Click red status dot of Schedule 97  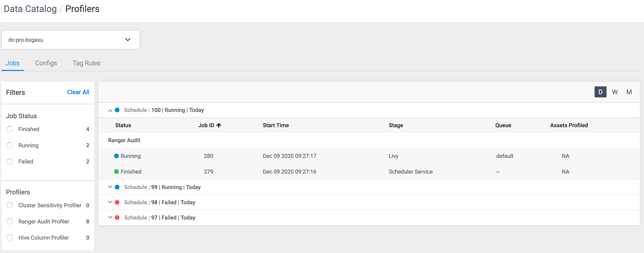coord(117,217)
